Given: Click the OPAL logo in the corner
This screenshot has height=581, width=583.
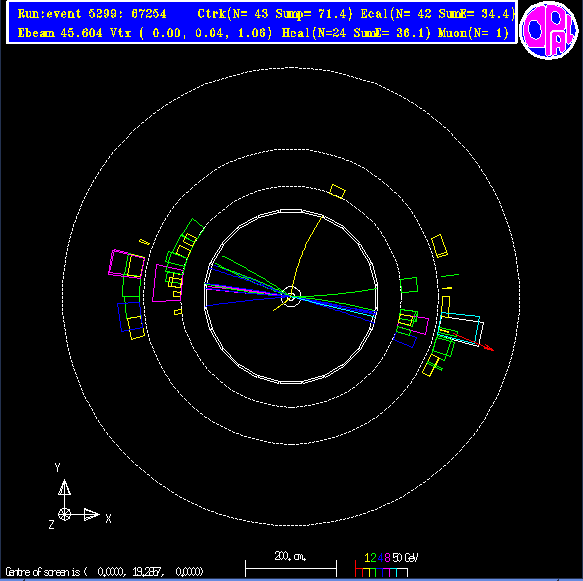Looking at the screenshot, I should (x=549, y=30).
